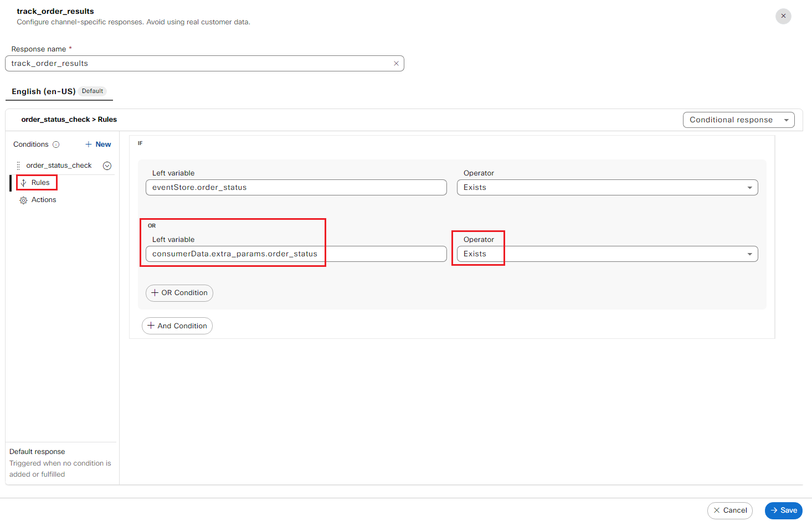
Task: Click the info icon next to Conditions
Action: [x=56, y=145]
